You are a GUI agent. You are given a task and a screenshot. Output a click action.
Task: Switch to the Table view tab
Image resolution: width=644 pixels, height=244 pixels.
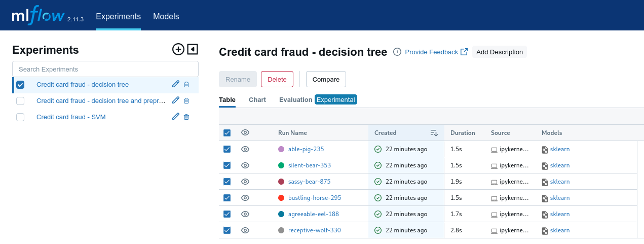pyautogui.click(x=227, y=100)
